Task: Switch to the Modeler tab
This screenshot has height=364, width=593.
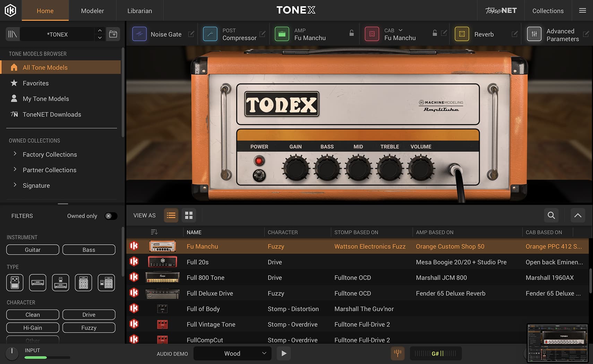Action: (92, 11)
